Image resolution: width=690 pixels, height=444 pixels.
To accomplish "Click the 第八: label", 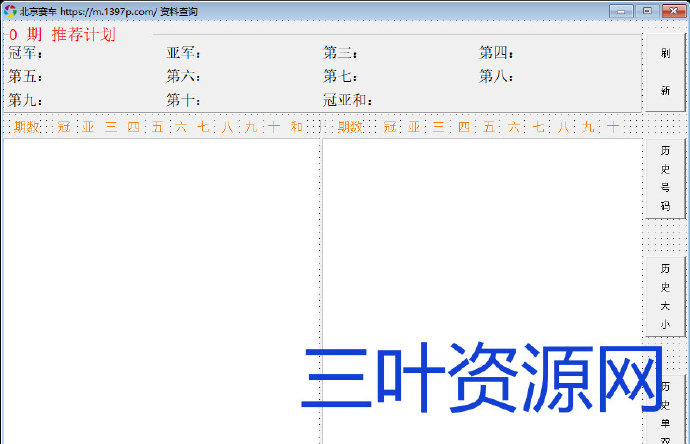I will coord(496,76).
